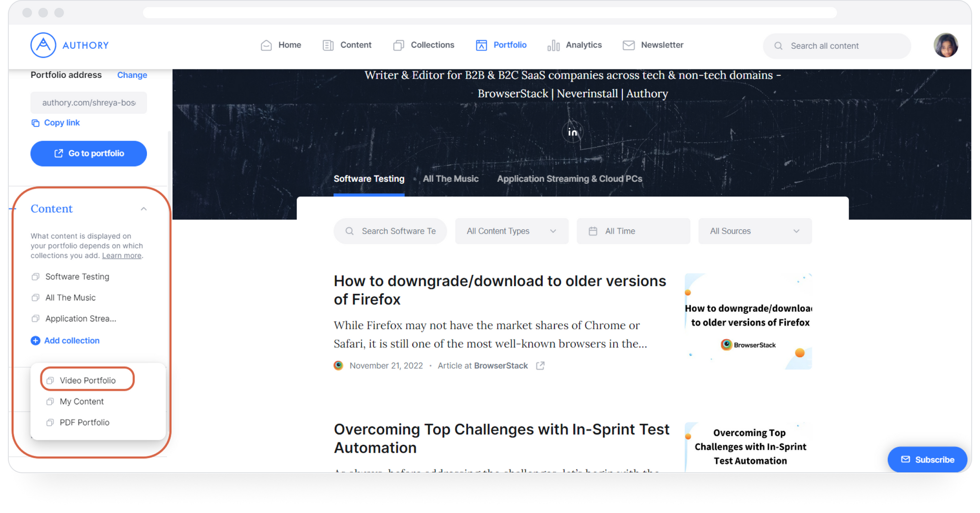Click the portfolio address field authory.com/shreya-bos
Screen dimensions: 980x513
(89, 103)
